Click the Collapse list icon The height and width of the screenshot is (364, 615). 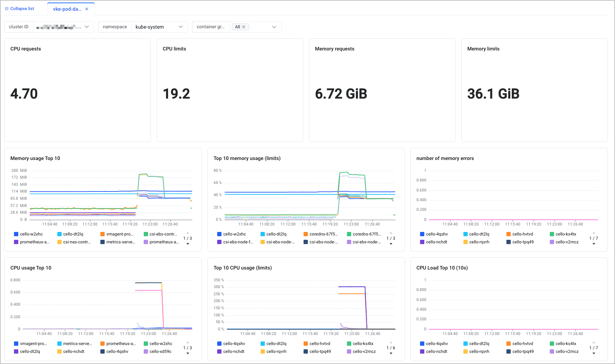(x=7, y=9)
